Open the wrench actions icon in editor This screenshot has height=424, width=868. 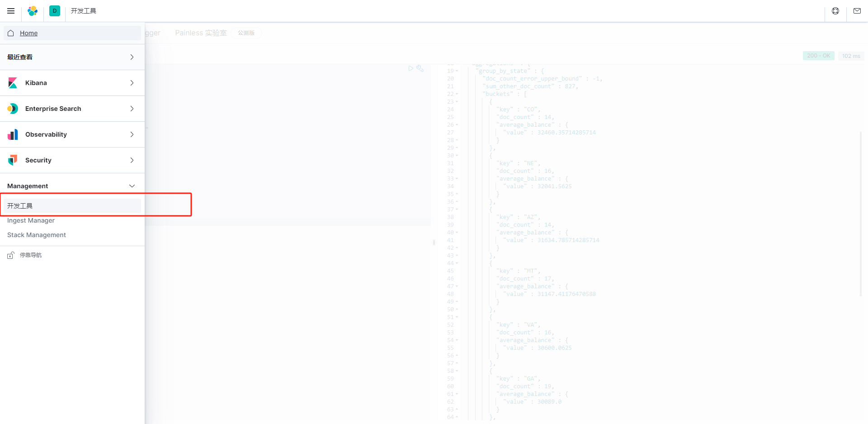click(x=420, y=68)
